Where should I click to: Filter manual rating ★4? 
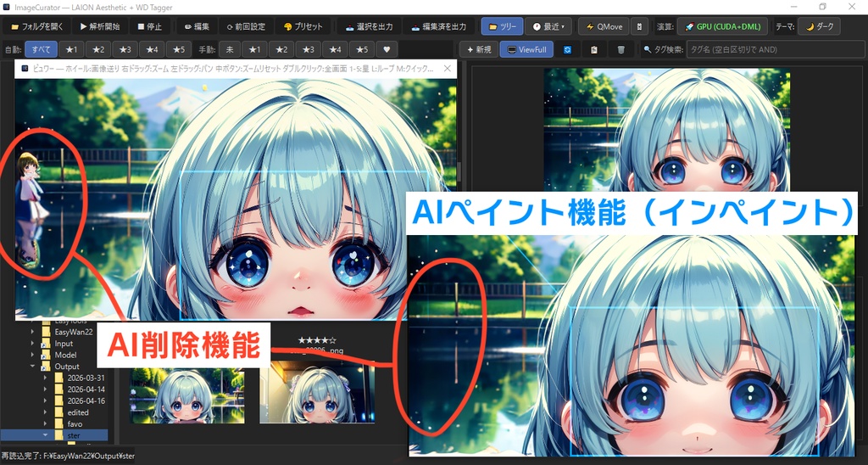pyautogui.click(x=335, y=49)
